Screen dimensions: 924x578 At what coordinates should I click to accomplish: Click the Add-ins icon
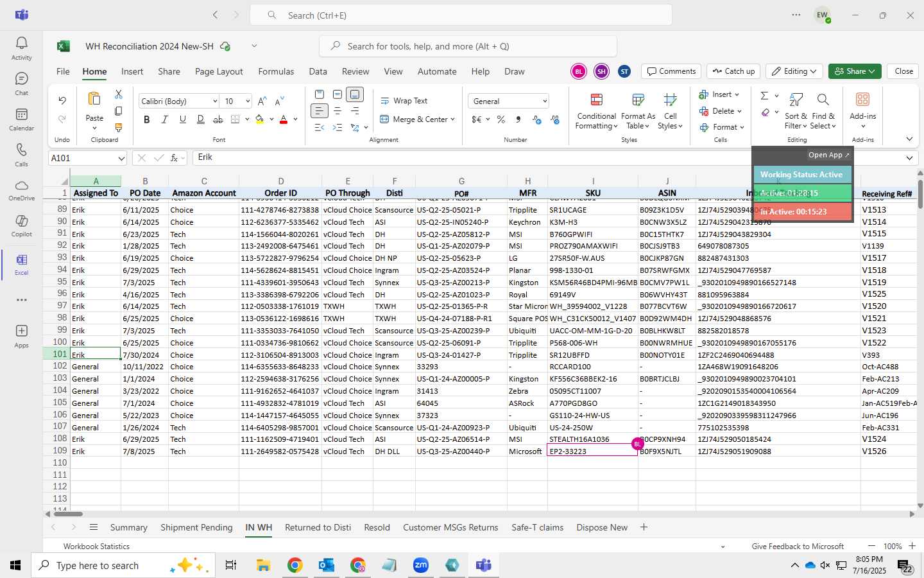tap(862, 100)
